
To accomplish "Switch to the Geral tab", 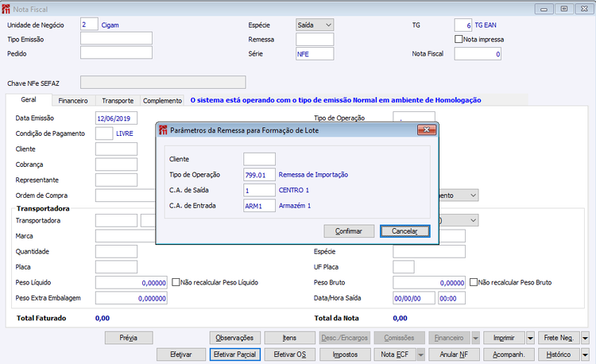I will coord(29,99).
